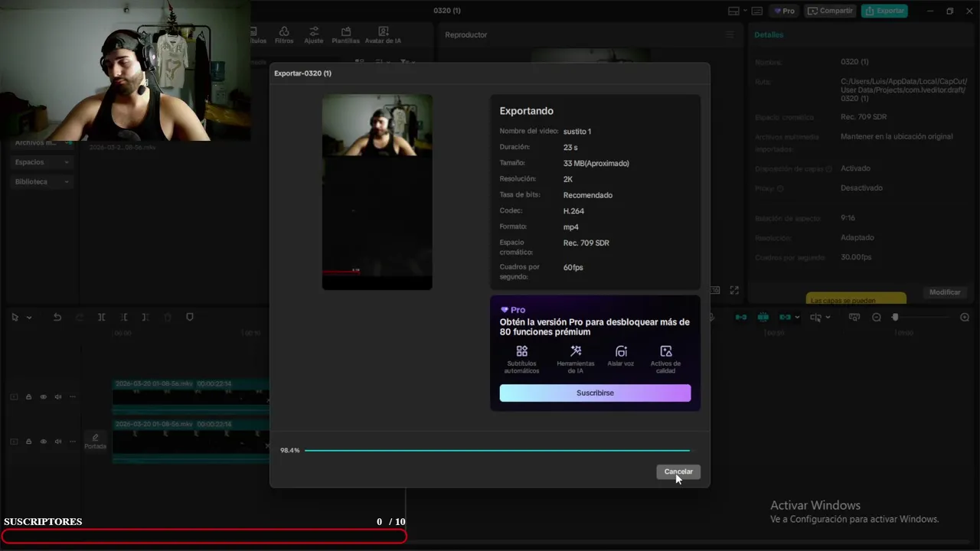This screenshot has height=551, width=980.
Task: Click the Suscribirse button in Pro banner
Action: coord(595,393)
